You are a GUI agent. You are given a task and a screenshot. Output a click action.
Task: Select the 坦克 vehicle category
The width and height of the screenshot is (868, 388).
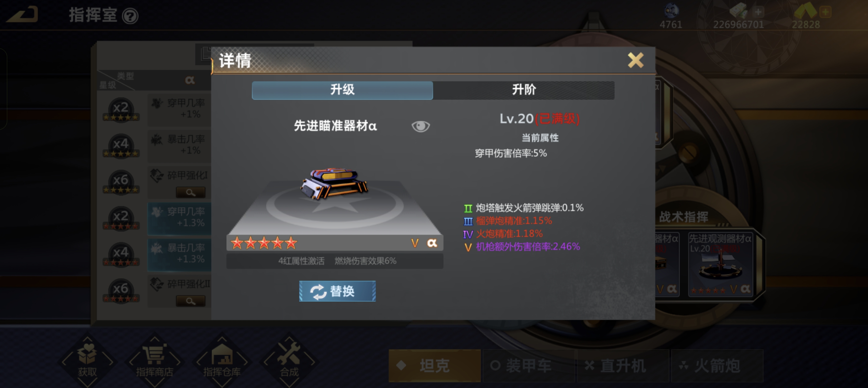[435, 366]
